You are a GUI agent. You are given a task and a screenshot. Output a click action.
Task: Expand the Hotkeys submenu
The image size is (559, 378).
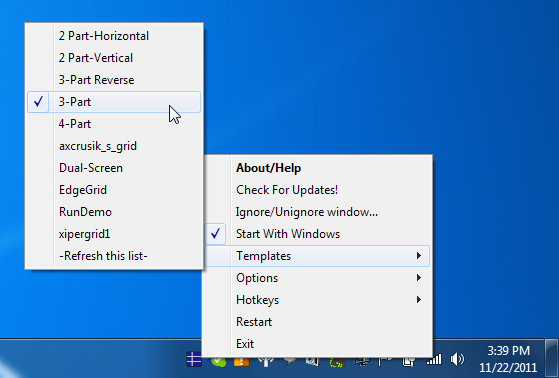tap(317, 300)
